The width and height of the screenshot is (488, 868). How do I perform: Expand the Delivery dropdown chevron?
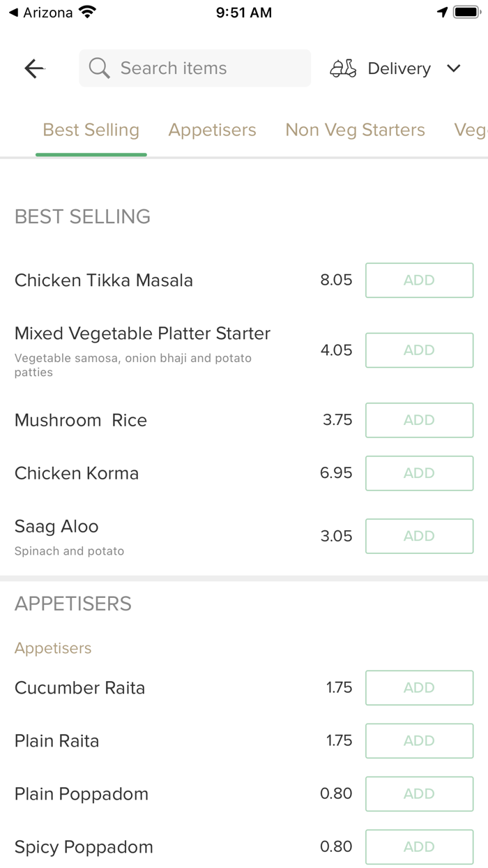point(454,68)
